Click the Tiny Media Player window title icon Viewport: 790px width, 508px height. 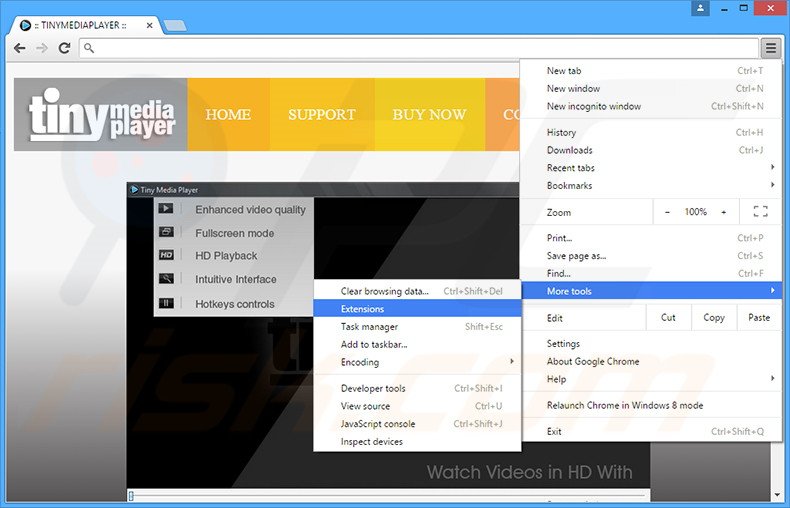pos(134,189)
